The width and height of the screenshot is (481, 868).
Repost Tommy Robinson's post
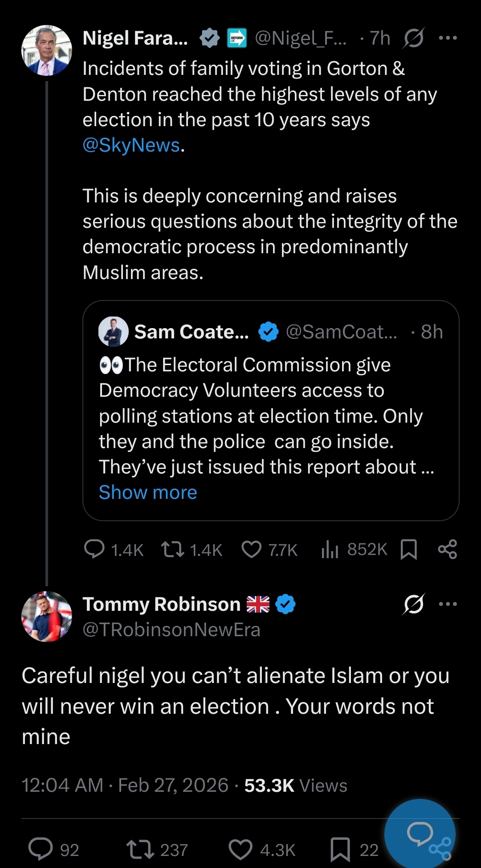140,849
